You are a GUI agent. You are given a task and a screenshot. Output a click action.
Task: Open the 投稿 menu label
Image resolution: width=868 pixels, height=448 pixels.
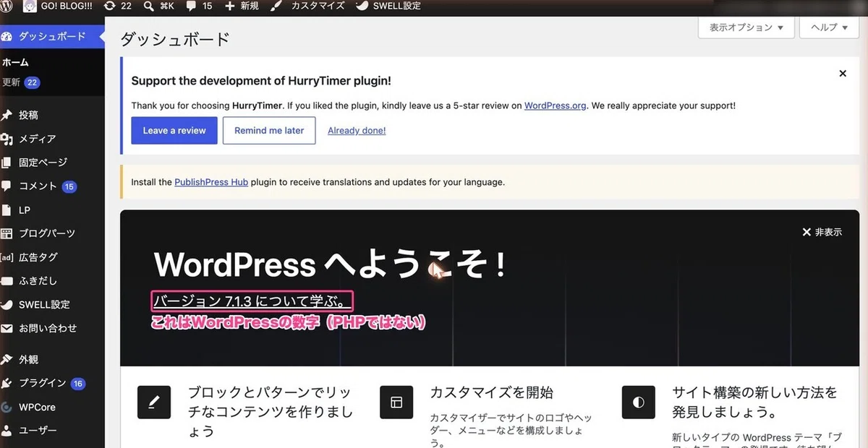coord(29,115)
